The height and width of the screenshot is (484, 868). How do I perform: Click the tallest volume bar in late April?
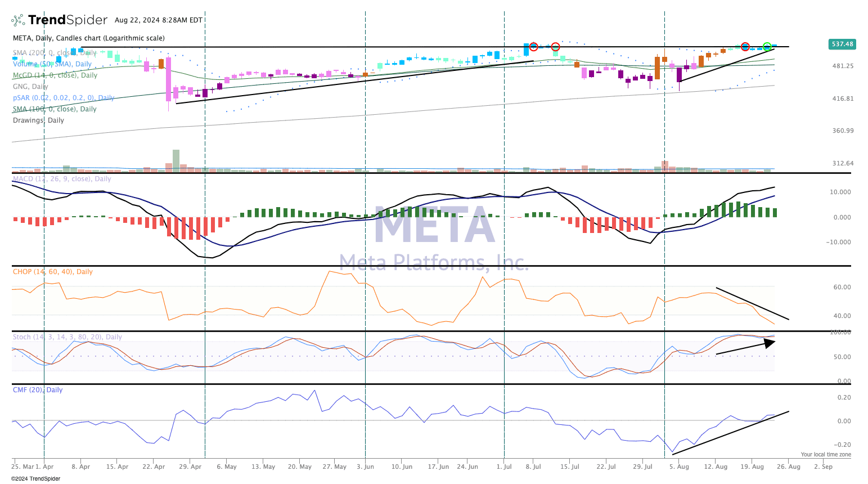(x=176, y=160)
